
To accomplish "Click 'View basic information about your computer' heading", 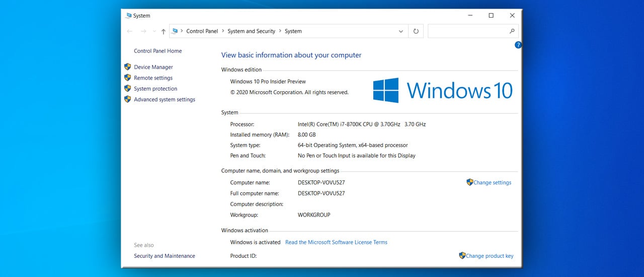I will tap(291, 55).
